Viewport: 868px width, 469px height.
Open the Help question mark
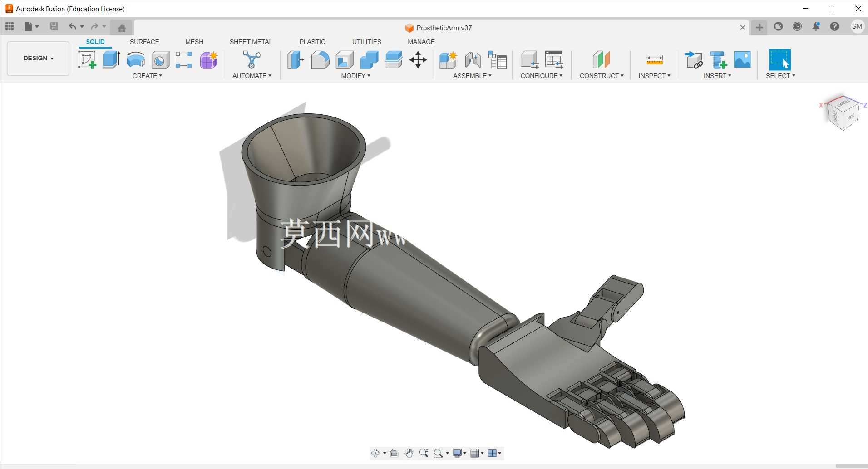[x=834, y=26]
